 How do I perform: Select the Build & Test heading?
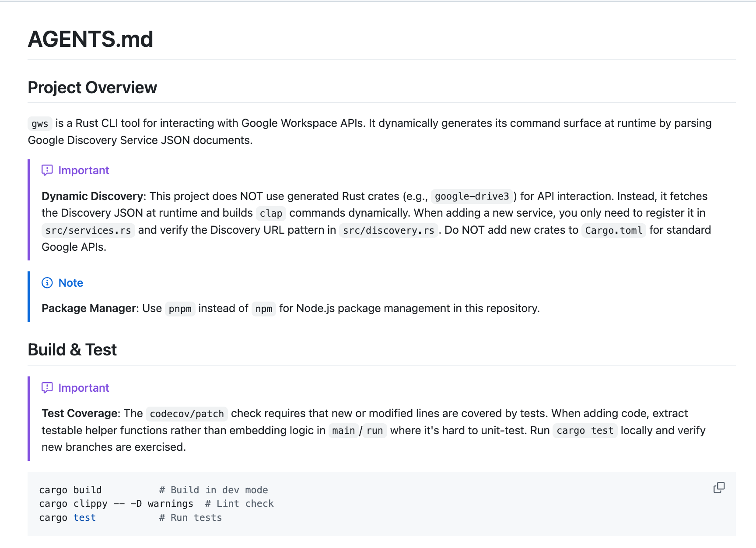(72, 350)
